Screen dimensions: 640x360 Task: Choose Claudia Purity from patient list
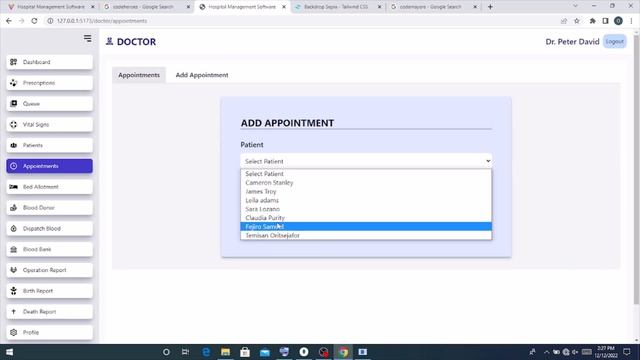tap(366, 218)
